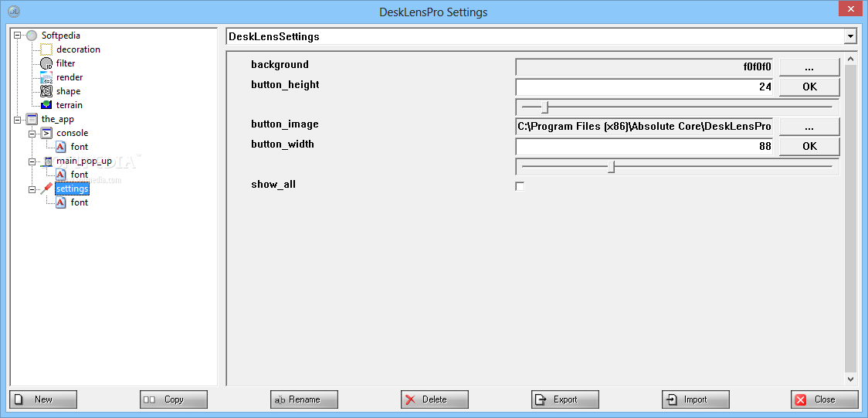Toggle the show_all checkbox
Screen dimensions: 868x418
520,186
